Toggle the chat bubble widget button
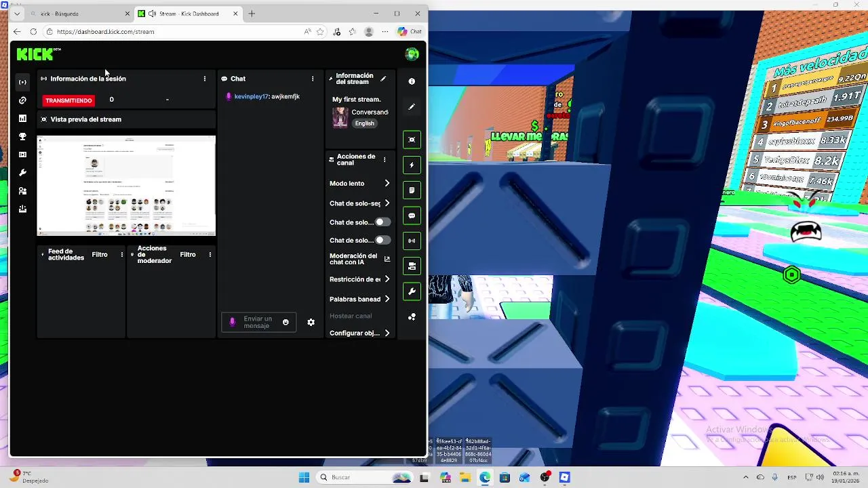Viewport: 868px width, 488px height. point(412,216)
